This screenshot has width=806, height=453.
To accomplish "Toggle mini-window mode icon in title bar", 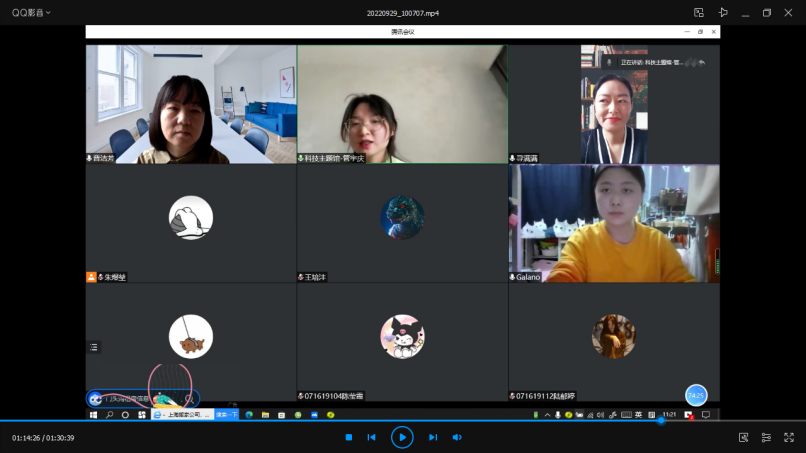I will 699,13.
